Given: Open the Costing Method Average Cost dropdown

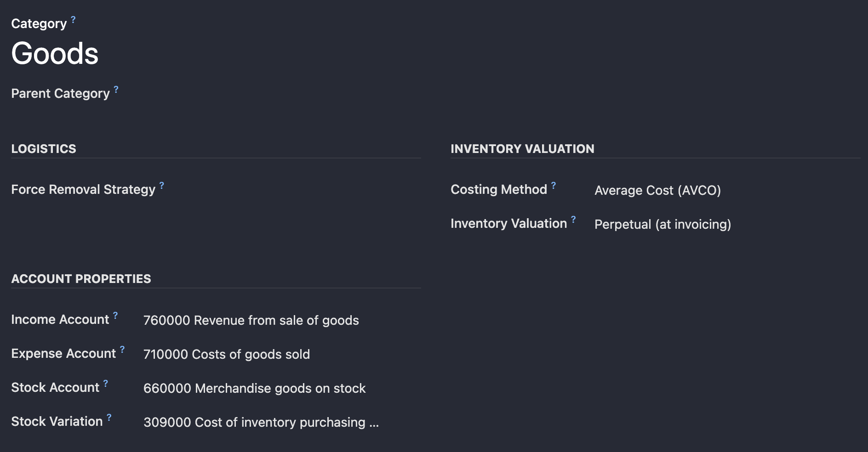Looking at the screenshot, I should tap(727, 190).
